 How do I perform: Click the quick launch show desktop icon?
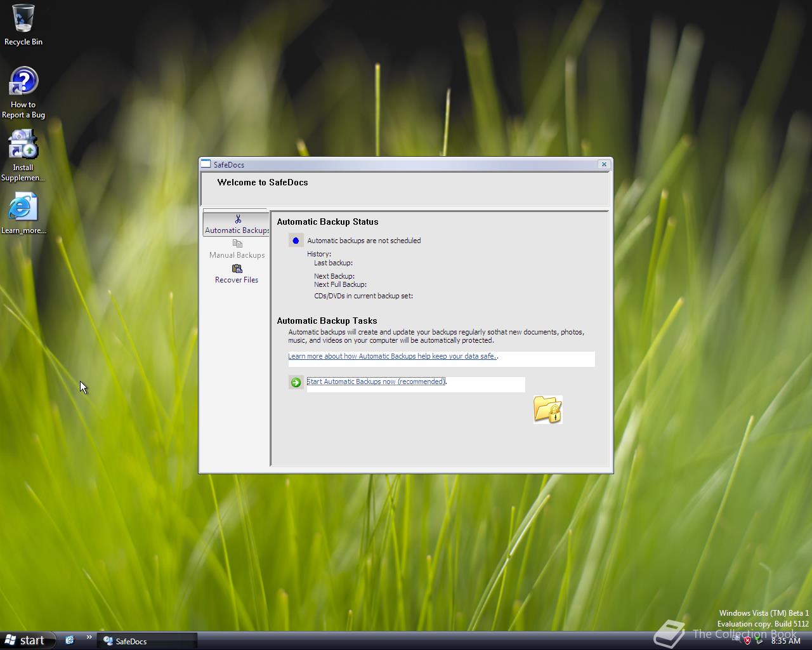(70, 640)
